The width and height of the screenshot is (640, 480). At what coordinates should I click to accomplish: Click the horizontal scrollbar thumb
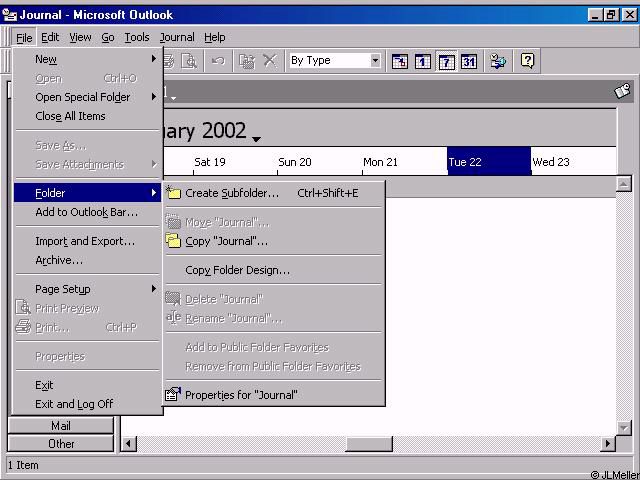click(x=369, y=443)
